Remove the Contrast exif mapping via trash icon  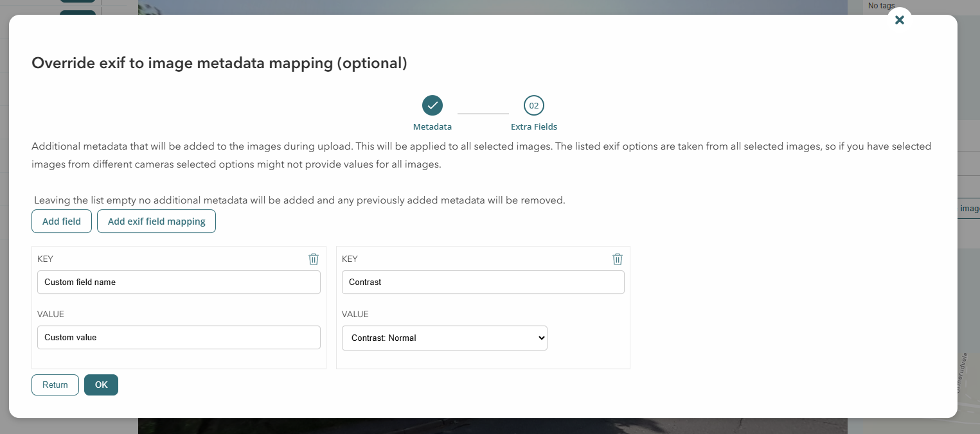617,259
